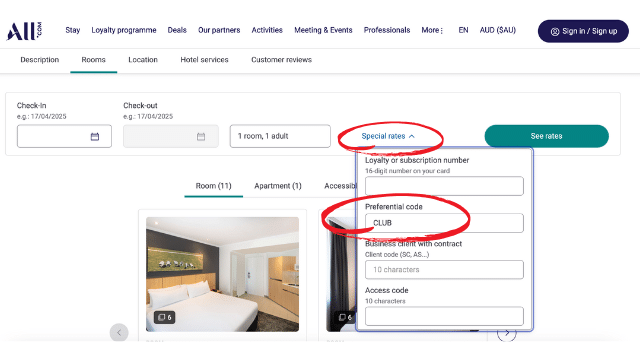The width and height of the screenshot is (640, 360).
Task: Open Our partners menu
Action: tap(219, 30)
